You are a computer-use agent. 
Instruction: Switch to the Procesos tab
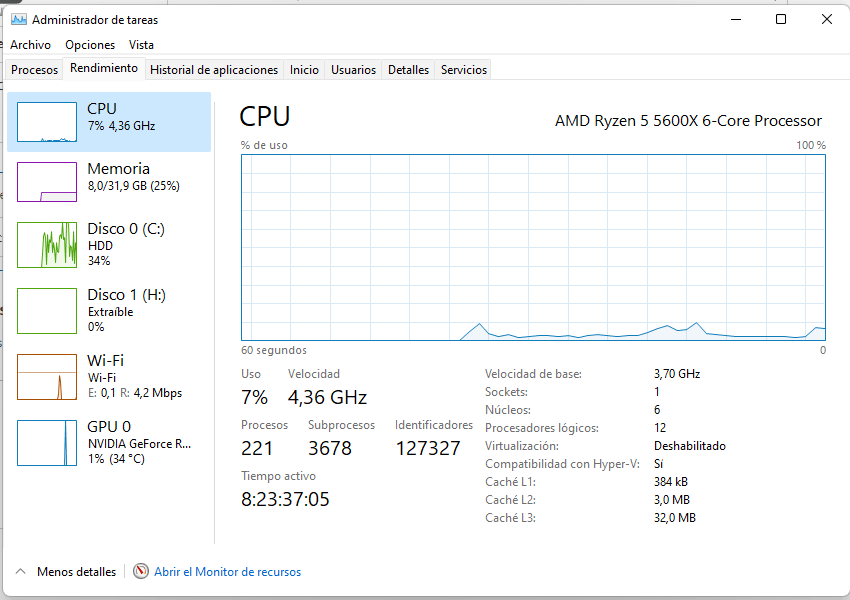coord(34,70)
